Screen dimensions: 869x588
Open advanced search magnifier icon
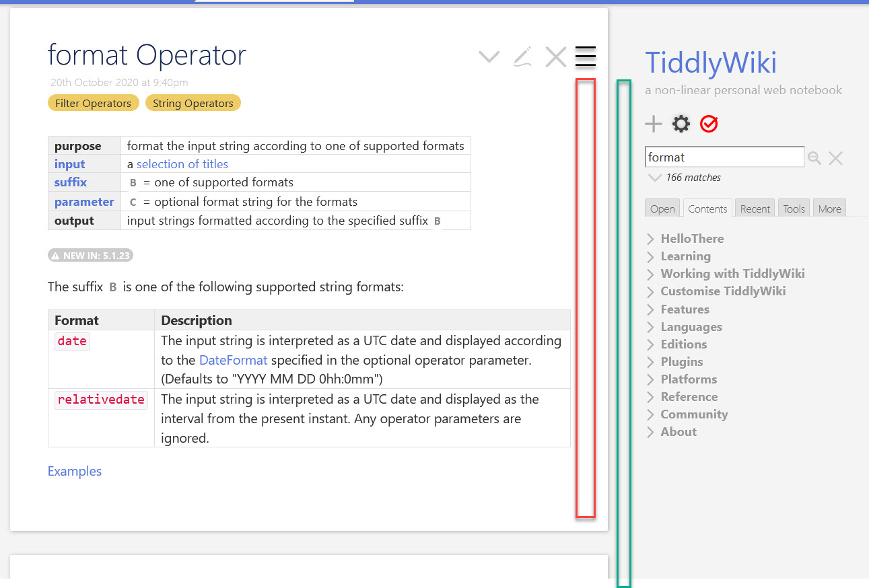click(x=814, y=158)
